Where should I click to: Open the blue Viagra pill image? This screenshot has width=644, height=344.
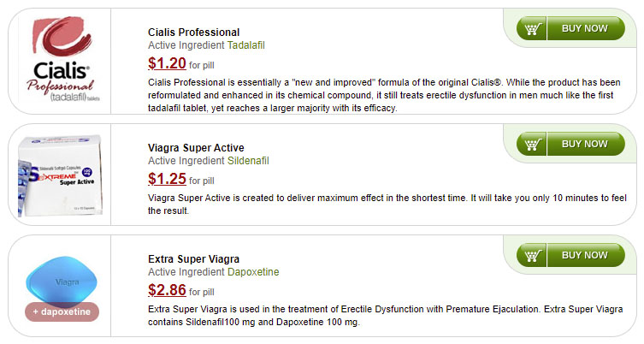pos(62,288)
